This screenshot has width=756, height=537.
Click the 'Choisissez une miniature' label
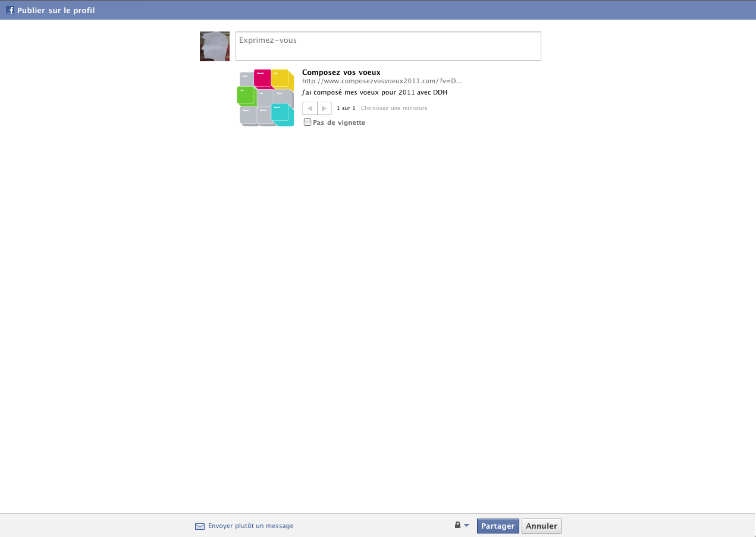tap(394, 108)
